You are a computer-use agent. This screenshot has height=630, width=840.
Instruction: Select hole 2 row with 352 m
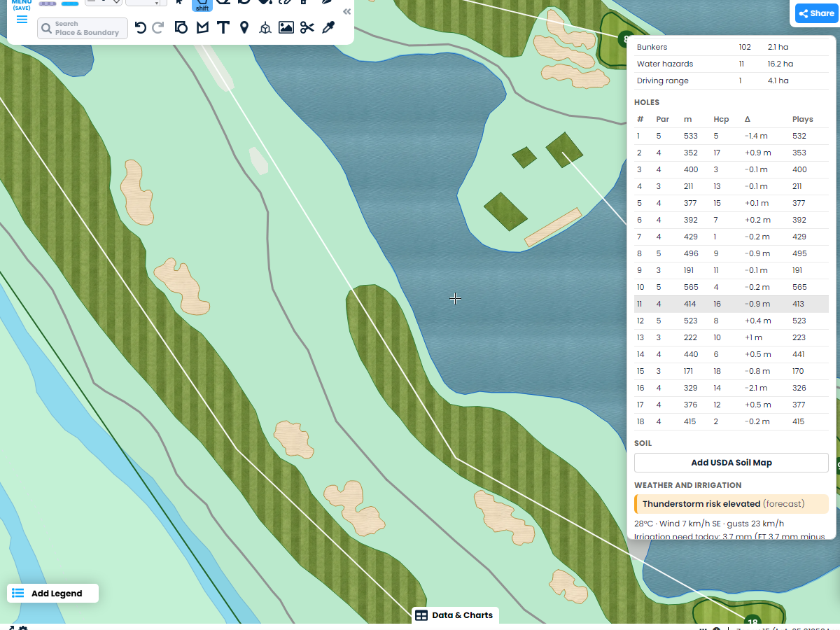[x=731, y=153]
